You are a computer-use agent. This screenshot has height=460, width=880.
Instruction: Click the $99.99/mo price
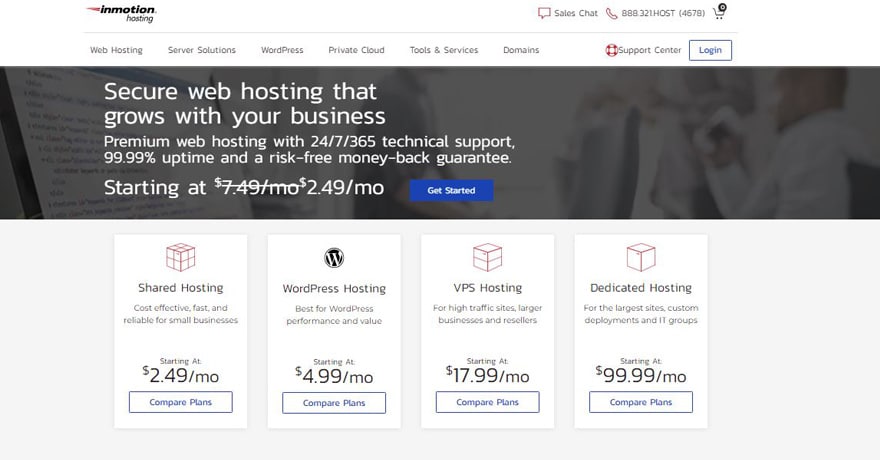641,375
